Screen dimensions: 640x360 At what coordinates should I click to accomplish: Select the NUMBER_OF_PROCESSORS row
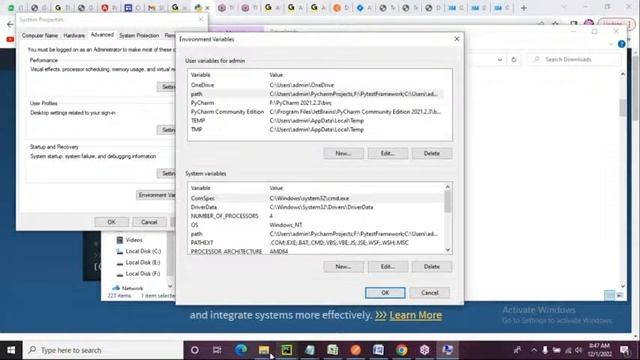coord(316,216)
